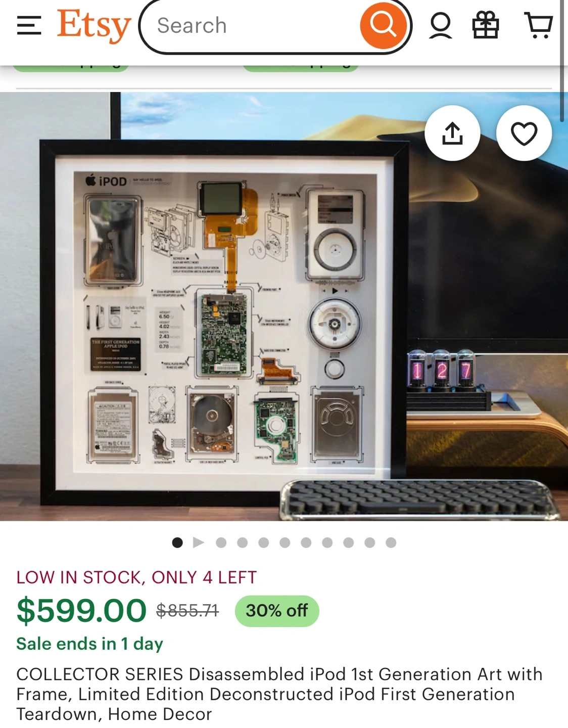Add item to favorites with heart
Viewport: 568px width, 728px height.
(x=524, y=133)
